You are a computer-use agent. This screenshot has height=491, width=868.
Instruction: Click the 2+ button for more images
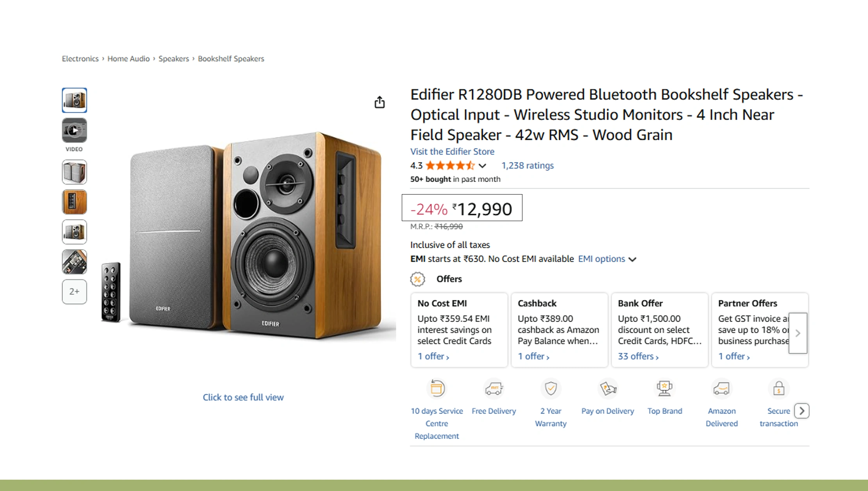click(x=74, y=291)
